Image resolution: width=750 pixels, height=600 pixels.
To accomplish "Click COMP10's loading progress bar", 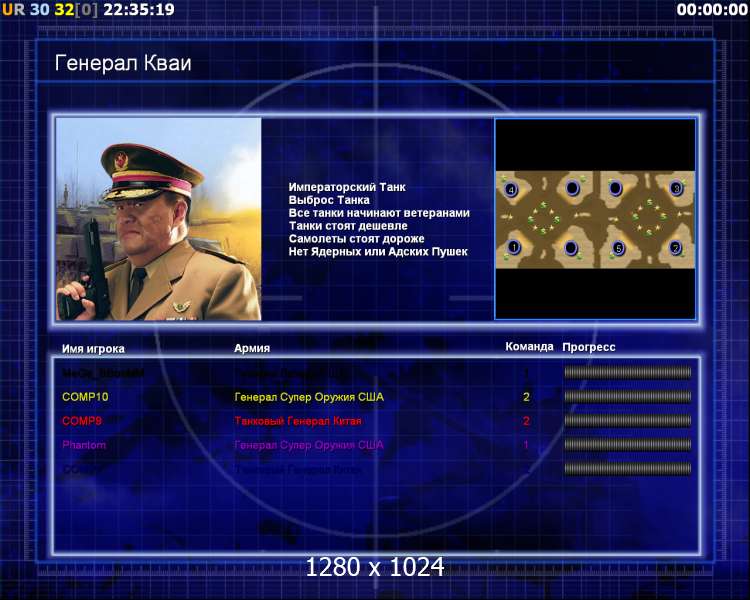I will coord(628,396).
